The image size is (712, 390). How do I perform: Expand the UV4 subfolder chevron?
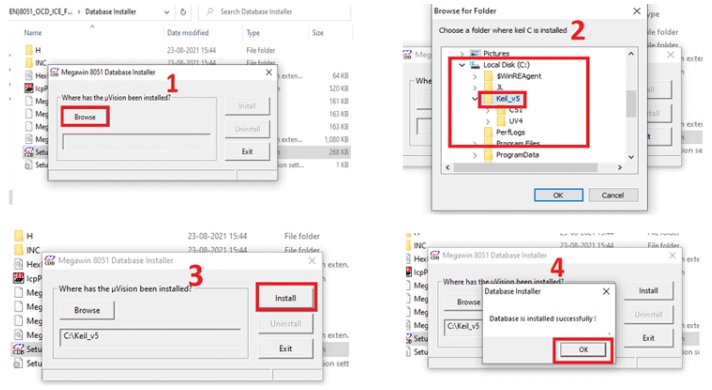pyautogui.click(x=488, y=121)
